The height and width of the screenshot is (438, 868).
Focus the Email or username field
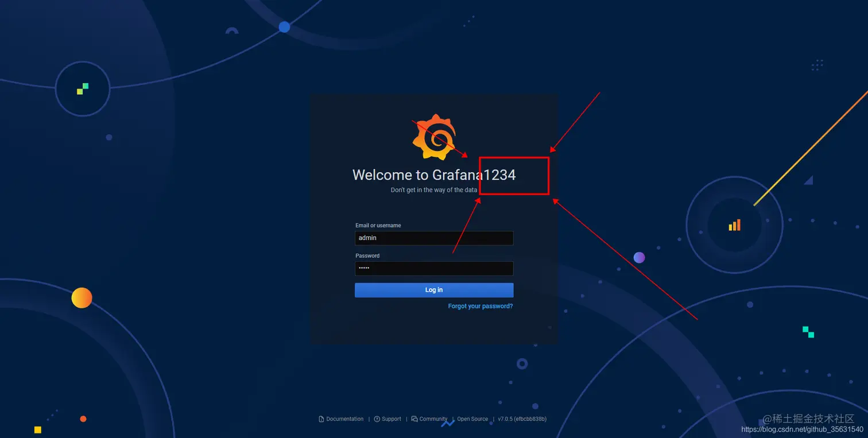[434, 238]
